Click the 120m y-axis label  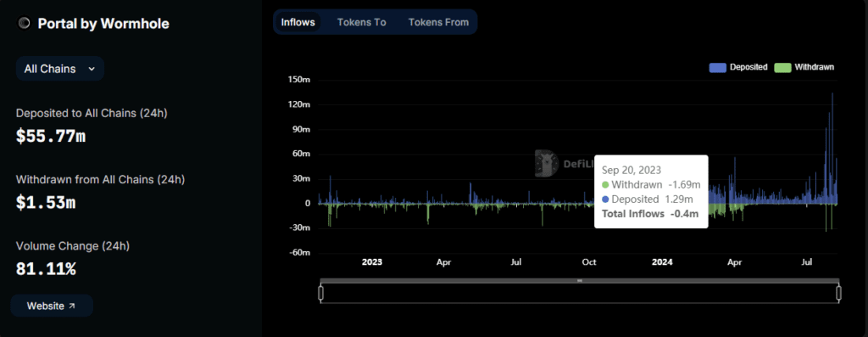(299, 104)
